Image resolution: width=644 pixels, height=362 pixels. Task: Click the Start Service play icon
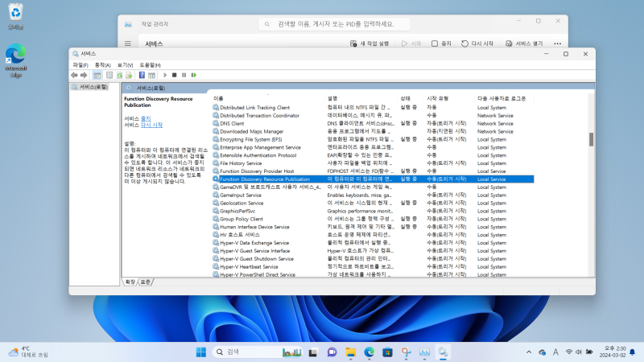tap(165, 75)
